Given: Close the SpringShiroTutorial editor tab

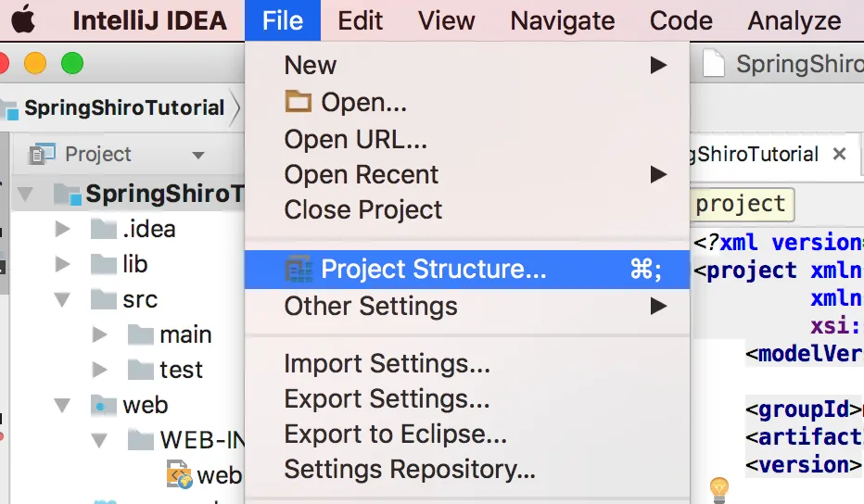Looking at the screenshot, I should [x=839, y=154].
